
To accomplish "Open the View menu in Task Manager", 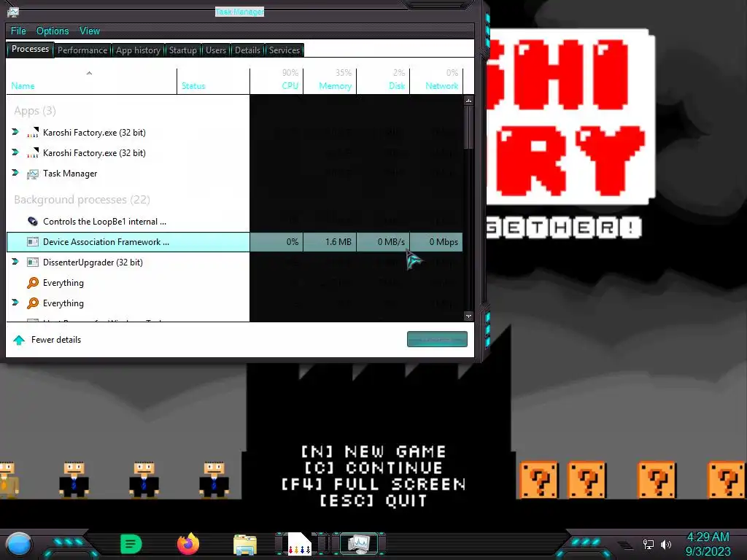I will tap(90, 31).
